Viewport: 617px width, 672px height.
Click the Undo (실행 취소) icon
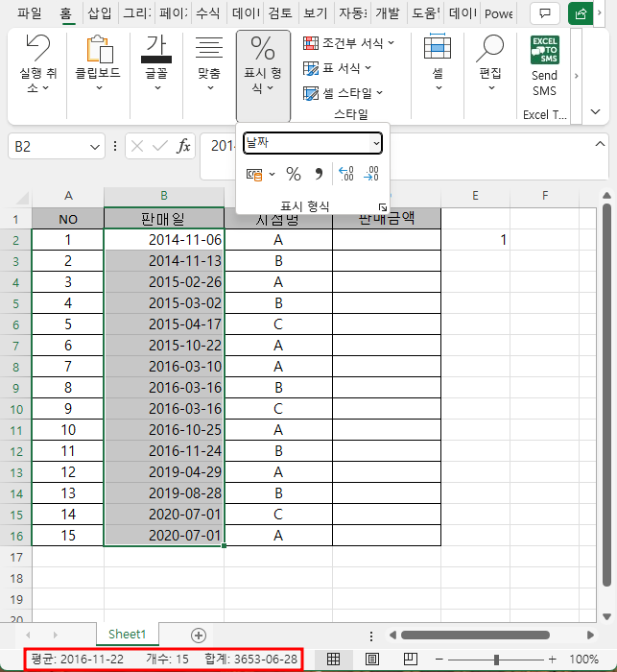(37, 48)
